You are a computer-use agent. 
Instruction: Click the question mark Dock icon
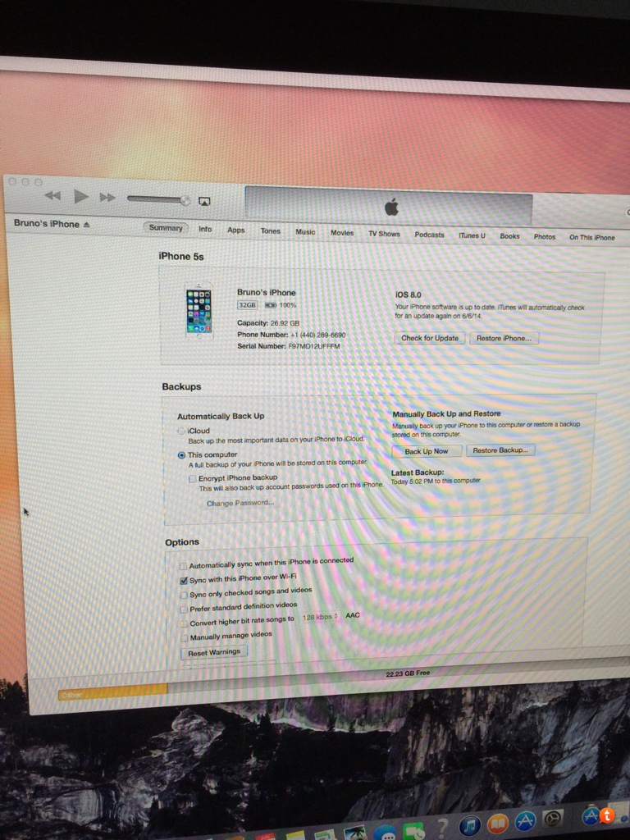[x=442, y=829]
